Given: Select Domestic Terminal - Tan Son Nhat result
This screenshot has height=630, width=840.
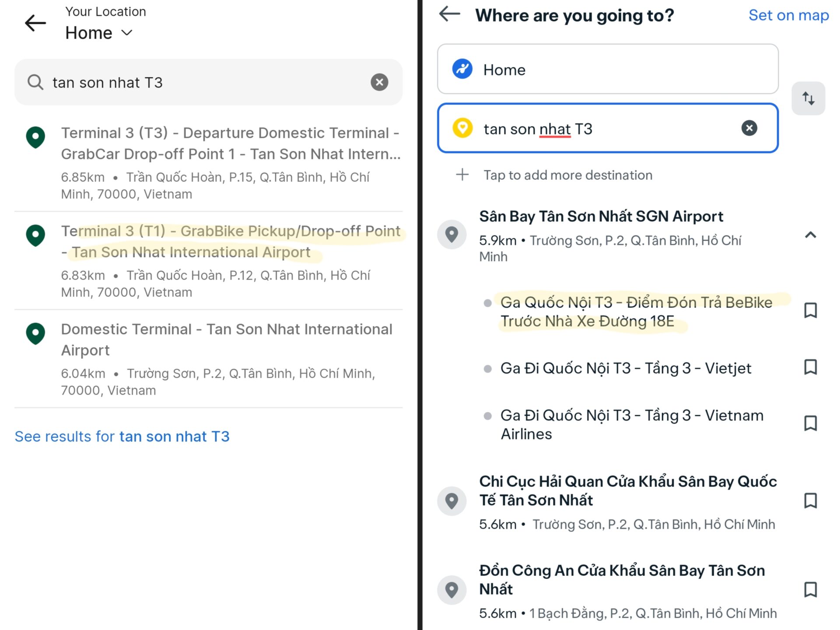Looking at the screenshot, I should [208, 359].
